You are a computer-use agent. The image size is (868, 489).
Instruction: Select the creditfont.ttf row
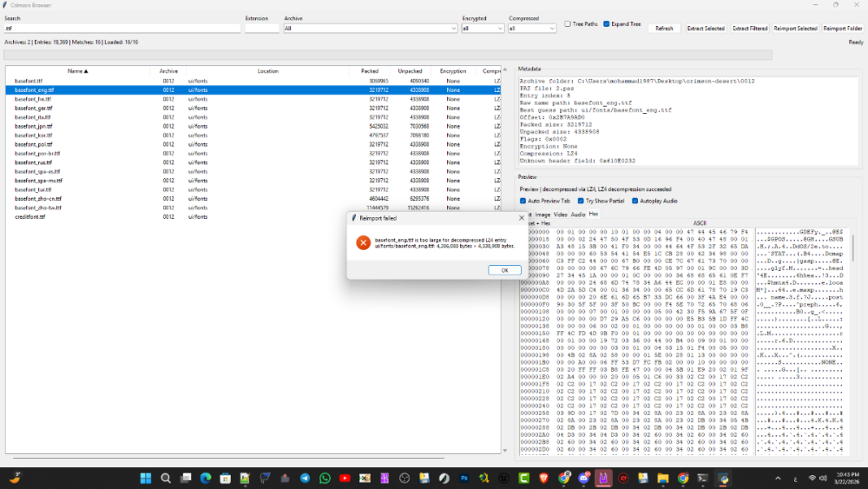[x=253, y=216]
